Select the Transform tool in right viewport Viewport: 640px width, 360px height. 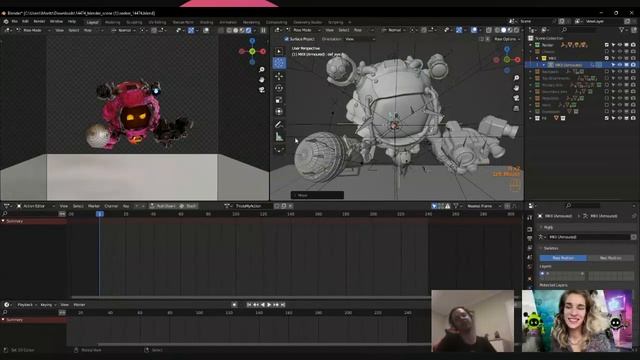click(x=279, y=111)
